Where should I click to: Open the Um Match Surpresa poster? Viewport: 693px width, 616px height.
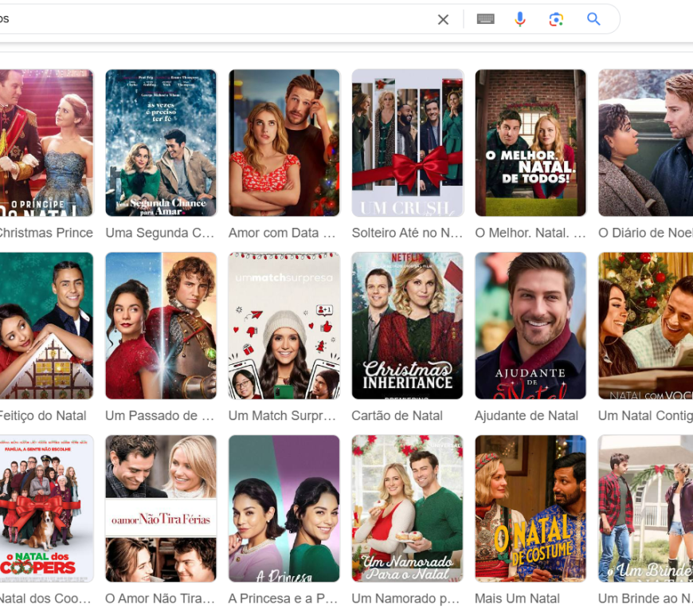[x=284, y=326]
